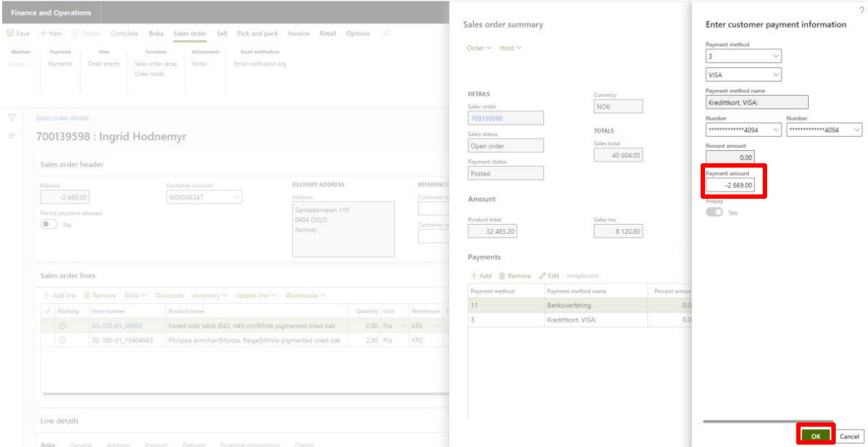Click the filter funnel icon in left sidebar
Viewport: 868px width, 447px height.
[x=12, y=118]
